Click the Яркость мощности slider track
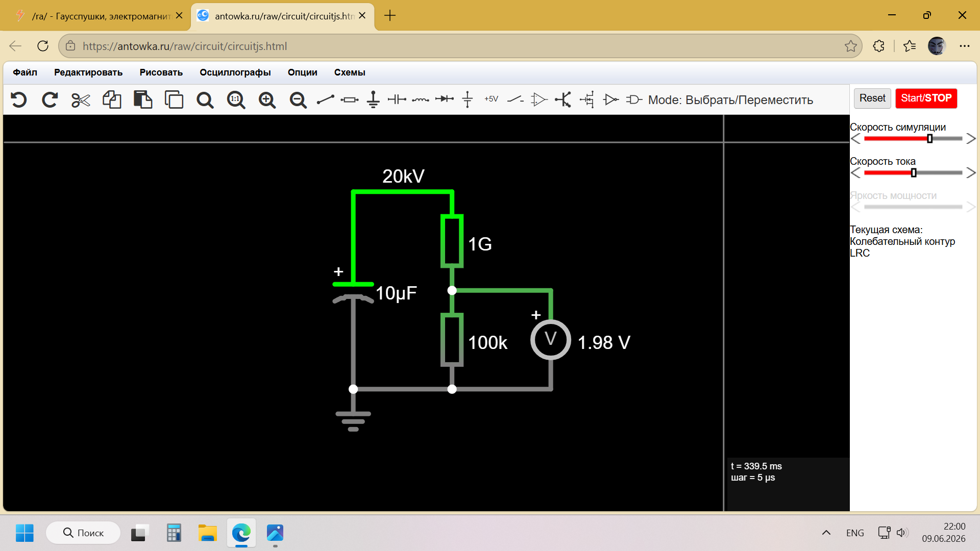Viewport: 980px width, 551px height. point(913,207)
